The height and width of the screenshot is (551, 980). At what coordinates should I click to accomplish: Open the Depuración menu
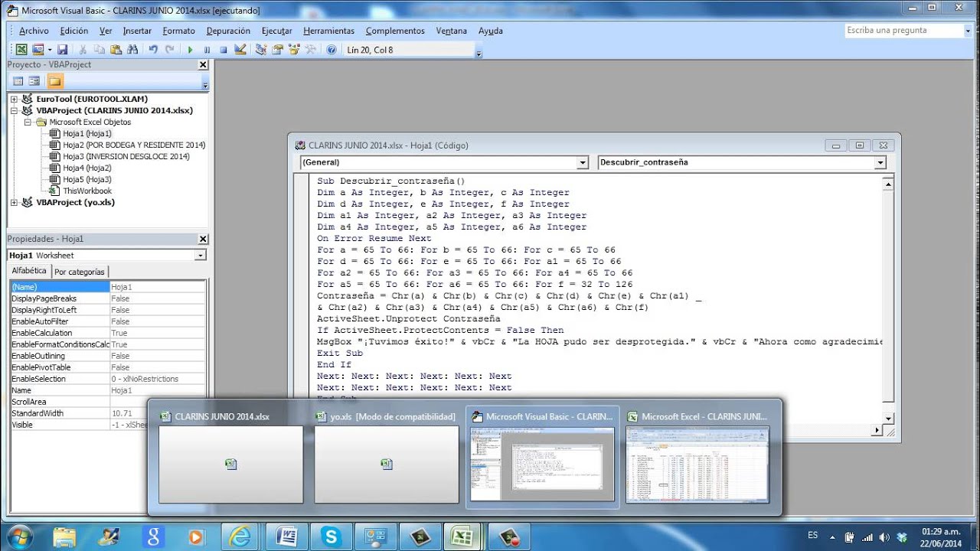(228, 31)
